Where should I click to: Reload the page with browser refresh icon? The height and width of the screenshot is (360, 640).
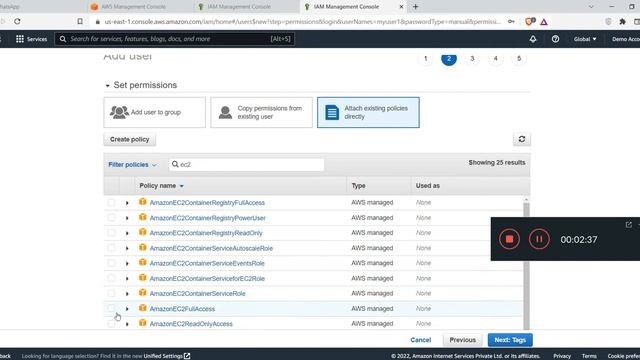[17, 21]
